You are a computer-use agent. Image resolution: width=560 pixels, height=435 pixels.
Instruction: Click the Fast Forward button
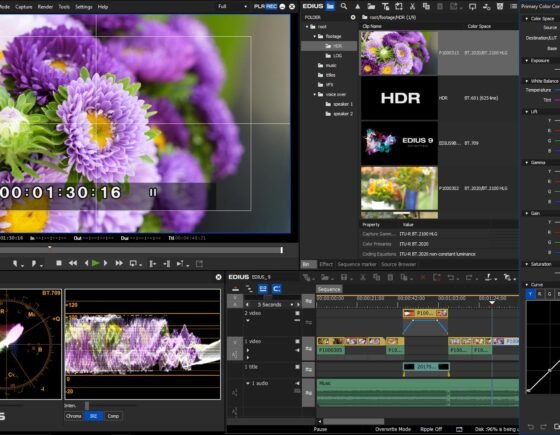[119, 263]
